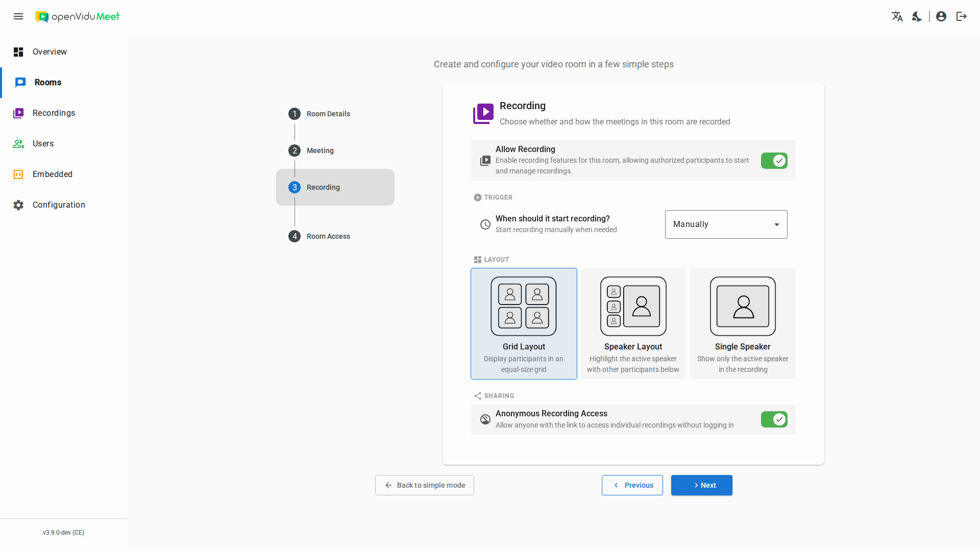
Task: Click the Configuration gear icon
Action: [18, 205]
